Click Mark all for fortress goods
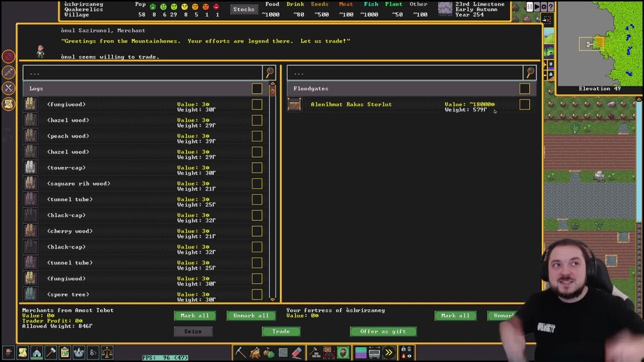Image resolution: width=644 pixels, height=362 pixels. [x=455, y=316]
